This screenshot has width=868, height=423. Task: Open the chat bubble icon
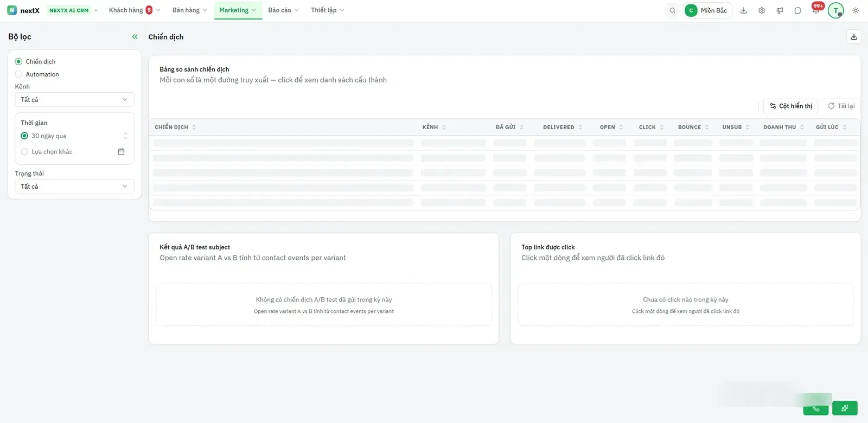click(x=797, y=10)
